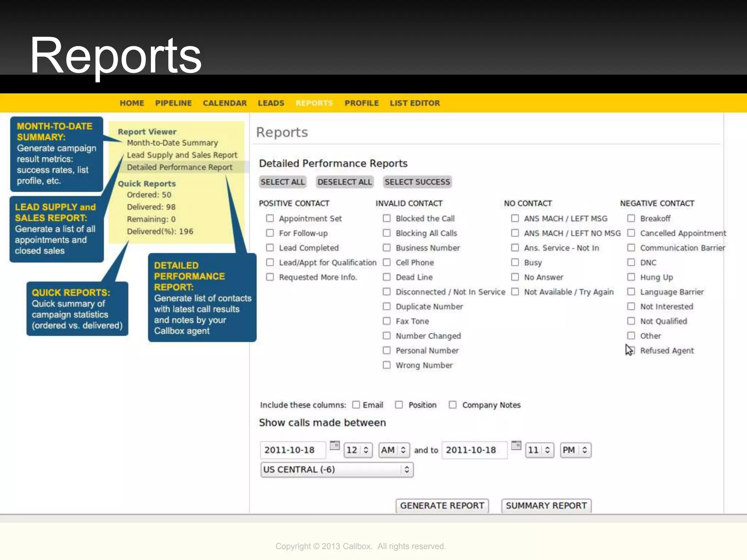
Task: Open the US CENTRAL timezone dropdown
Action: (337, 470)
